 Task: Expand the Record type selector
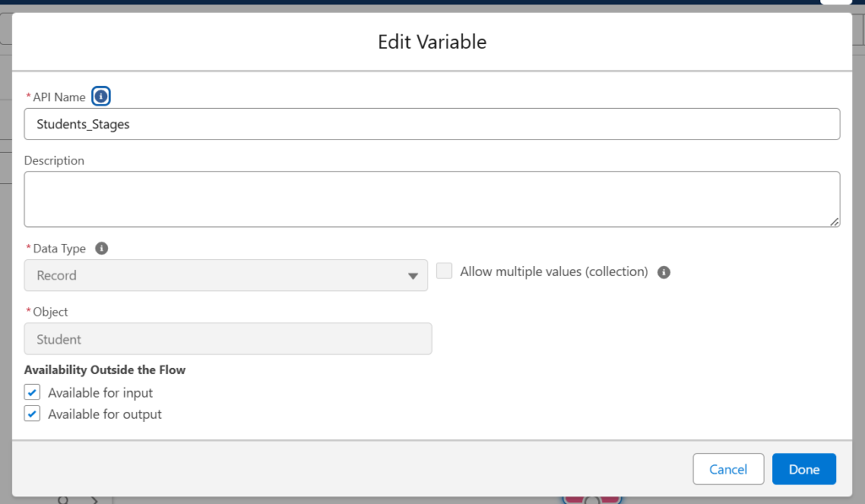(x=226, y=275)
